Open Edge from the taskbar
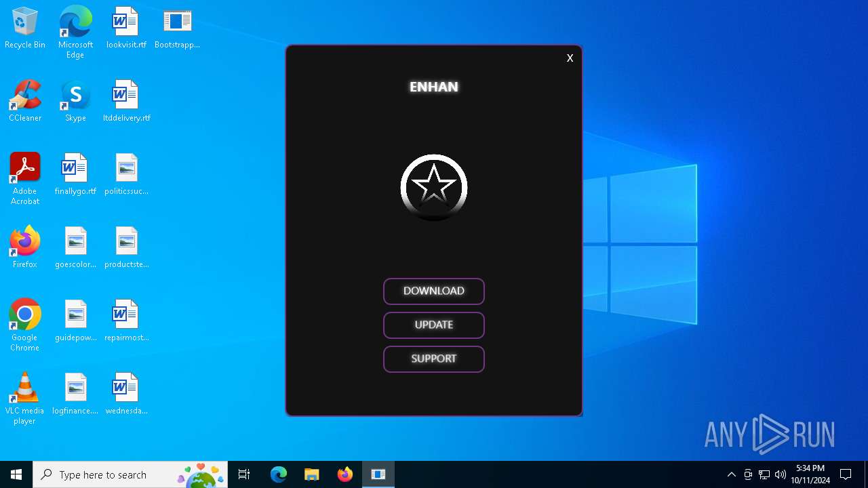 pos(279,474)
